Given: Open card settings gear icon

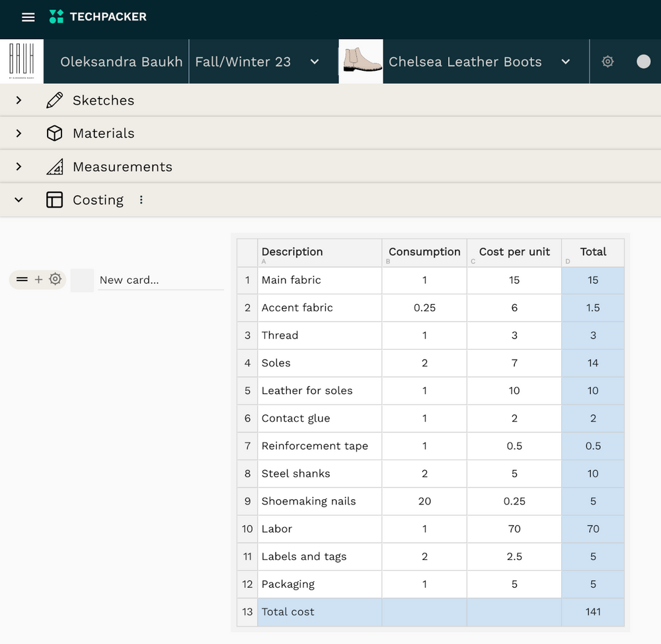Looking at the screenshot, I should point(56,280).
